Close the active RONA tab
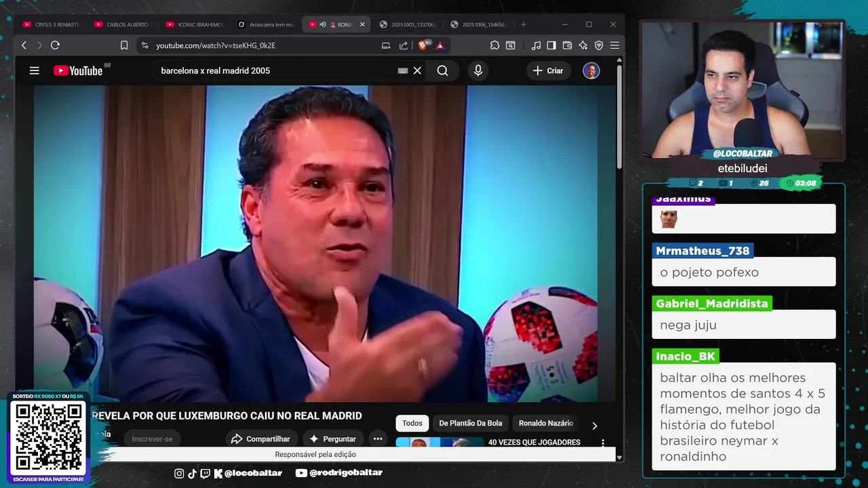The image size is (868, 488). pos(362,24)
